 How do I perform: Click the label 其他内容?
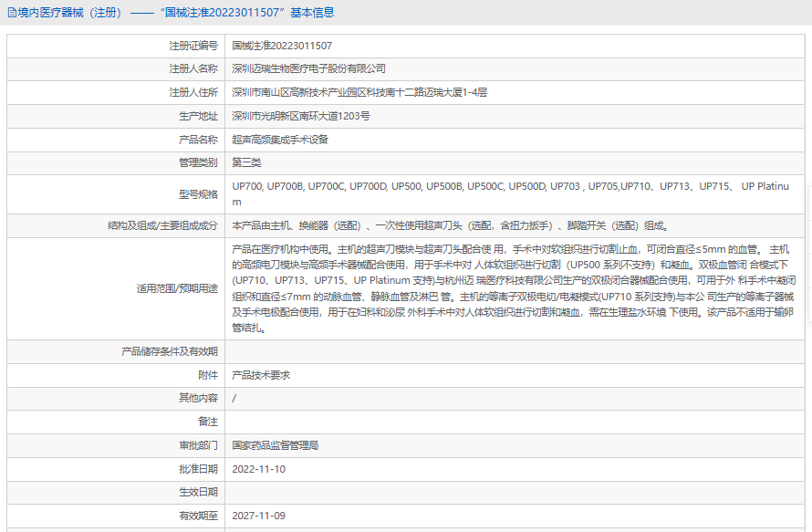coord(198,398)
